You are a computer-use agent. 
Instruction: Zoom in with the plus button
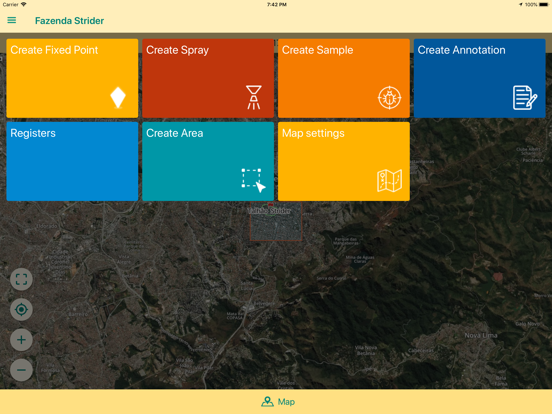21,340
